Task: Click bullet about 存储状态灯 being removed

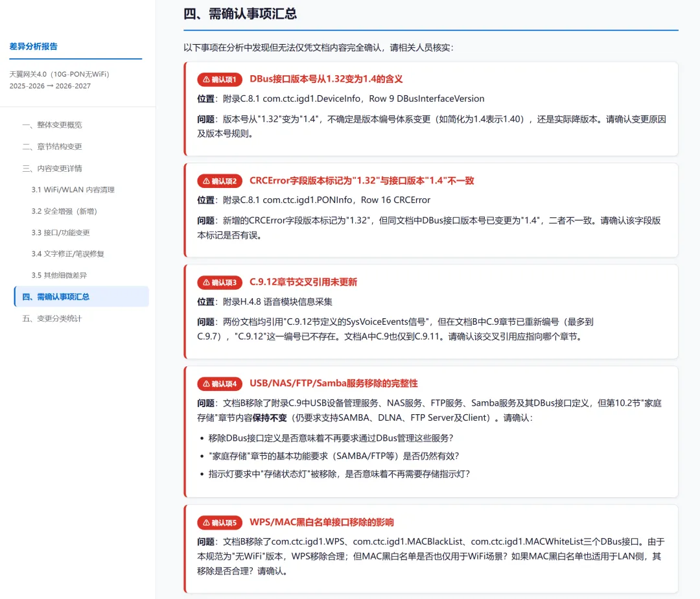Action: (x=339, y=474)
